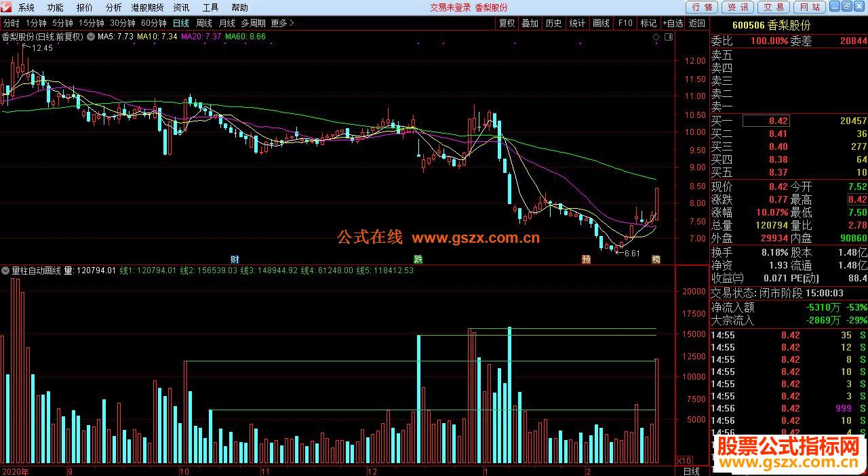Click the 统计 statistics button

point(577,22)
